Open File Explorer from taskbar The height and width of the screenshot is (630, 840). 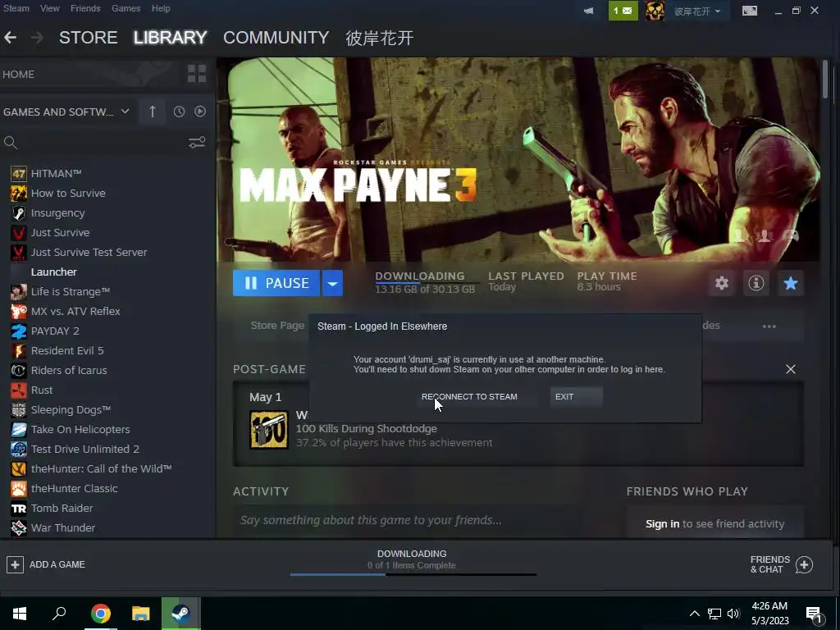click(x=141, y=614)
